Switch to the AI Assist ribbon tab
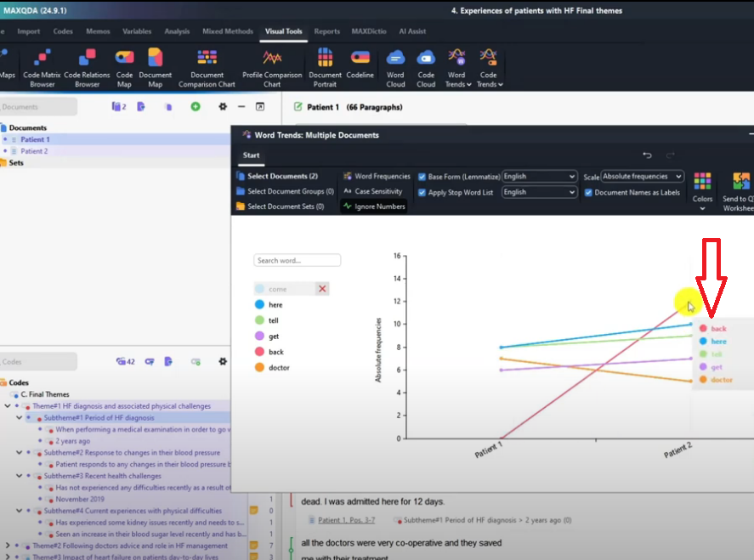The height and width of the screenshot is (560, 754). coord(412,31)
